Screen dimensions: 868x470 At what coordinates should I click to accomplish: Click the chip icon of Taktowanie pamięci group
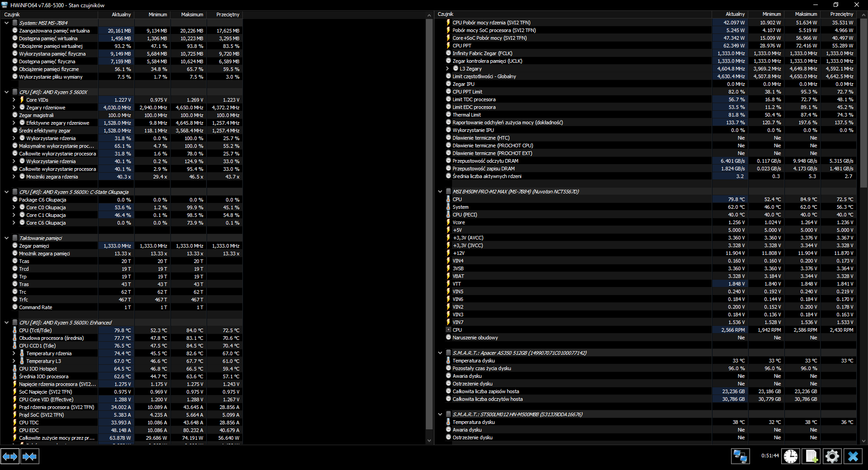tap(14, 238)
